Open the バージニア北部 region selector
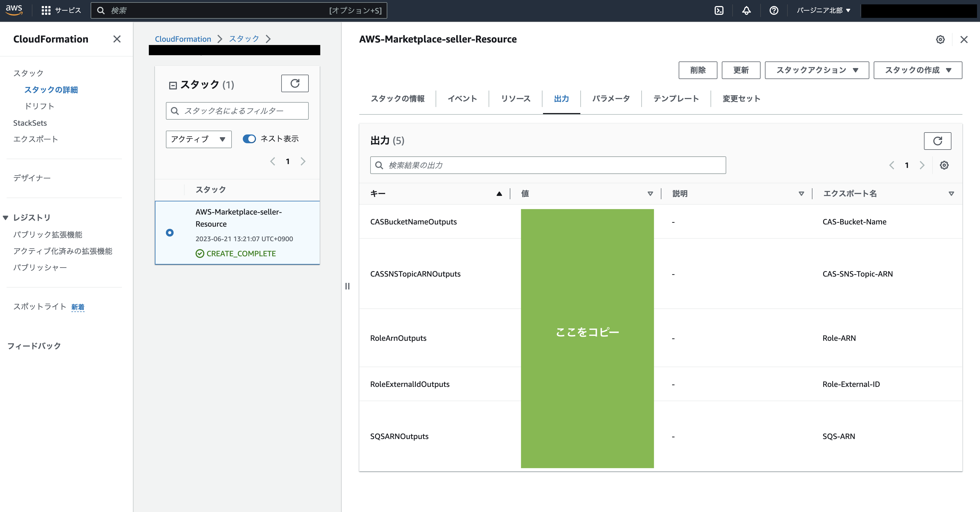The width and height of the screenshot is (980, 512). [823, 10]
